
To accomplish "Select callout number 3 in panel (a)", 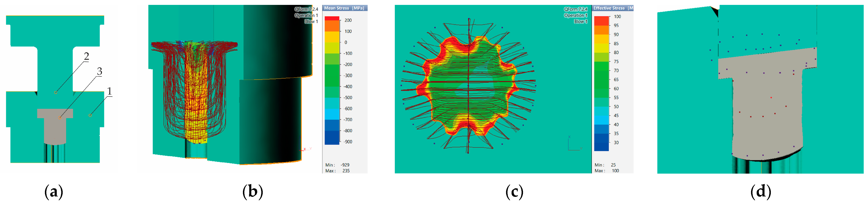I will pos(99,71).
